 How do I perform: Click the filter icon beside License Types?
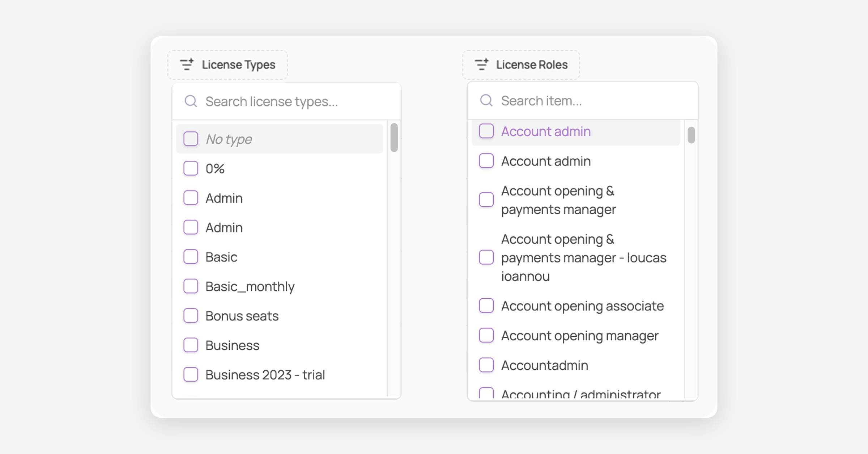(187, 64)
